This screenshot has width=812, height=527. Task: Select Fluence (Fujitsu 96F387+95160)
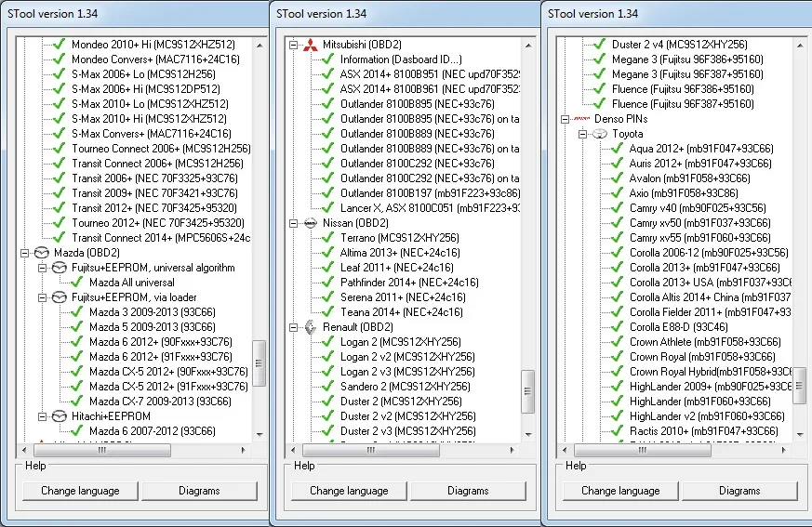coord(683,104)
